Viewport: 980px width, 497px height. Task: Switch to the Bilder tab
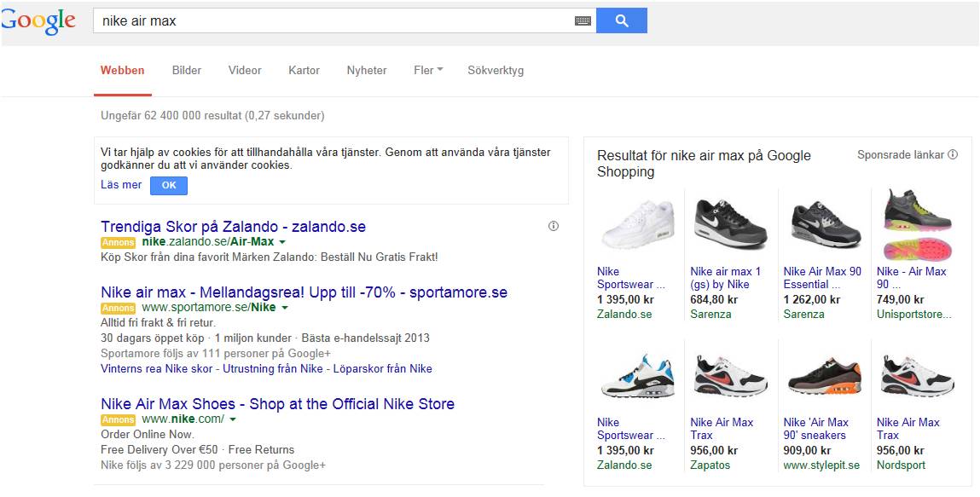(x=187, y=71)
